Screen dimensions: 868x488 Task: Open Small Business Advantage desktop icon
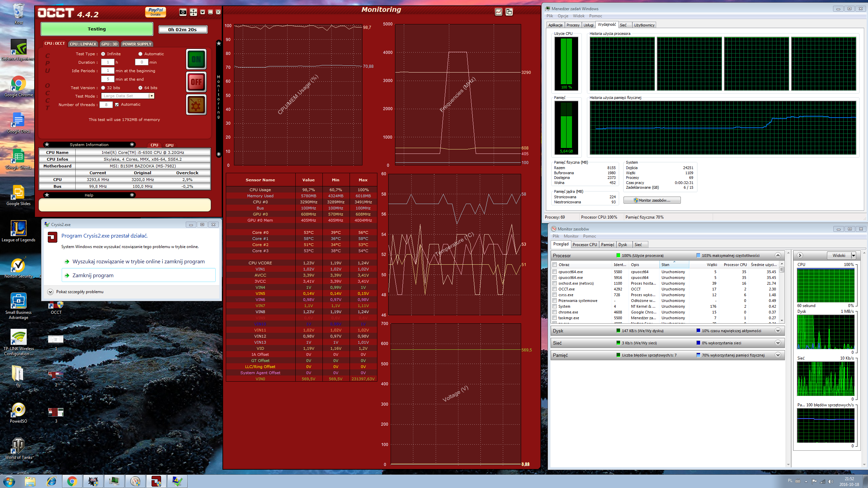click(19, 306)
